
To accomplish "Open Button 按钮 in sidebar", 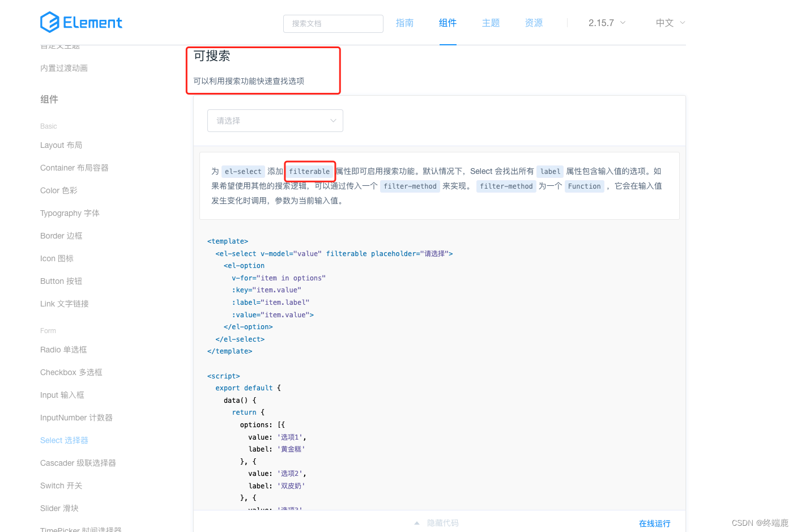I will 61,281.
